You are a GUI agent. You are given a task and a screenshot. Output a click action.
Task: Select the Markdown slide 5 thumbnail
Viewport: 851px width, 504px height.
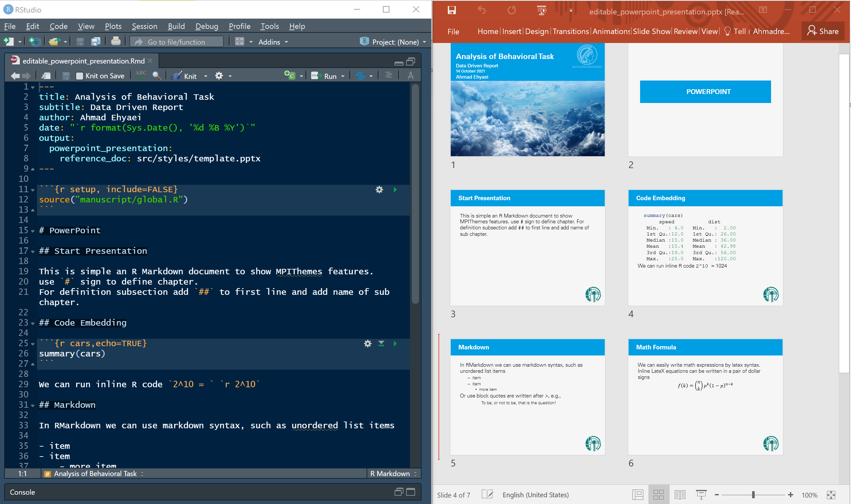click(x=527, y=397)
